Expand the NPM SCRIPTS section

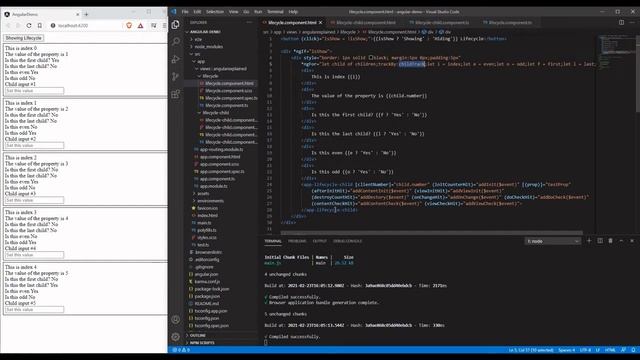click(202, 342)
